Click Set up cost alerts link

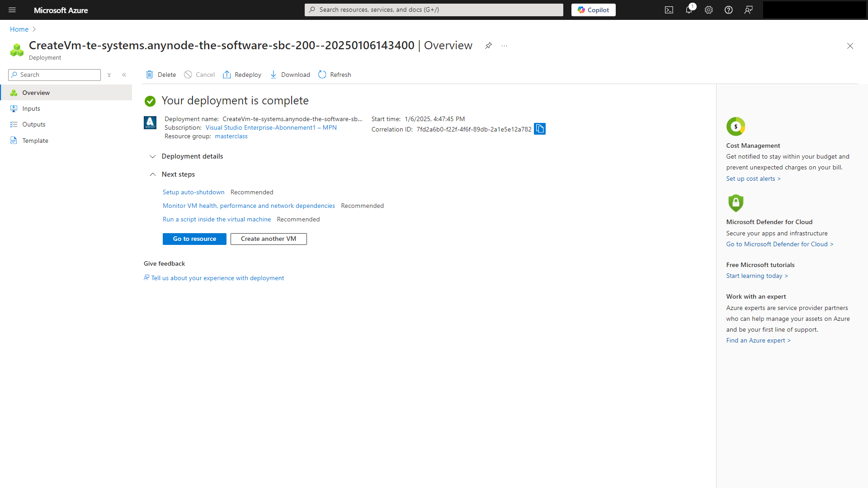click(753, 178)
